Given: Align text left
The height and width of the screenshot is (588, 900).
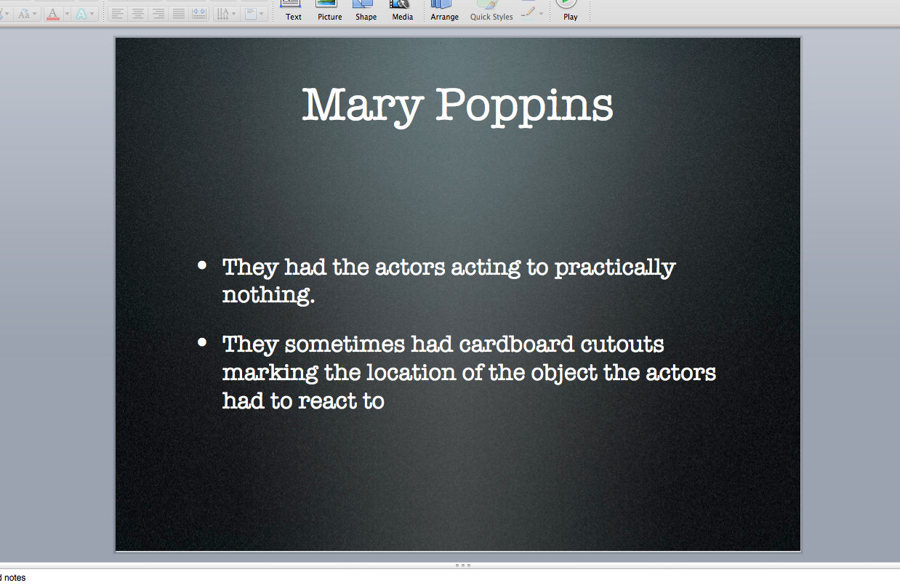Looking at the screenshot, I should pyautogui.click(x=118, y=14).
